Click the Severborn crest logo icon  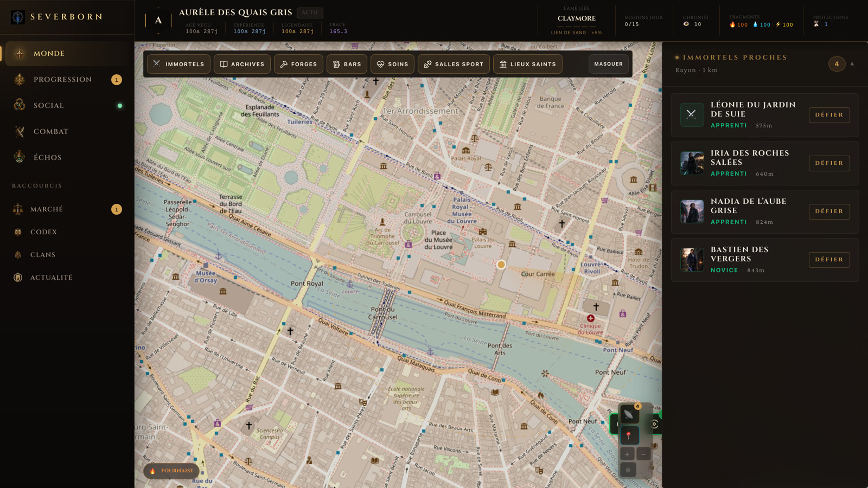click(18, 17)
